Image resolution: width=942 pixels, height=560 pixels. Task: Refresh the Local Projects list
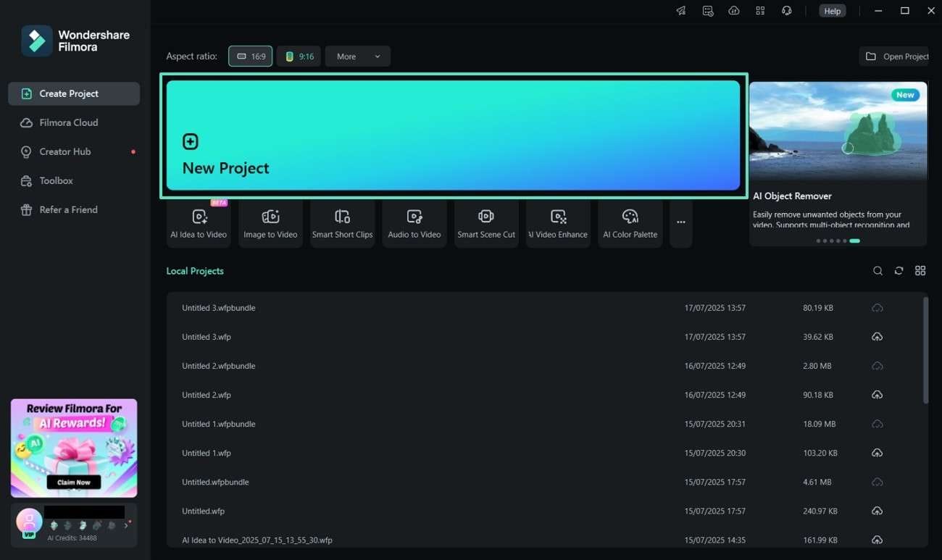click(899, 271)
